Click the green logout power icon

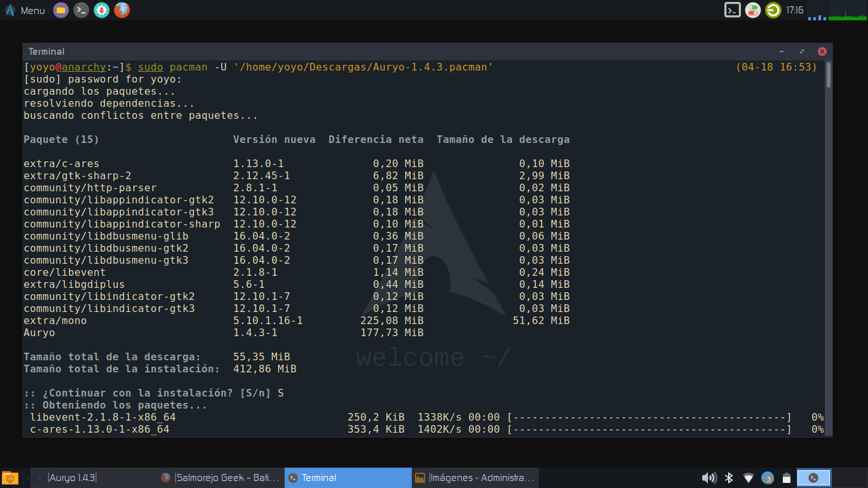[x=773, y=10]
